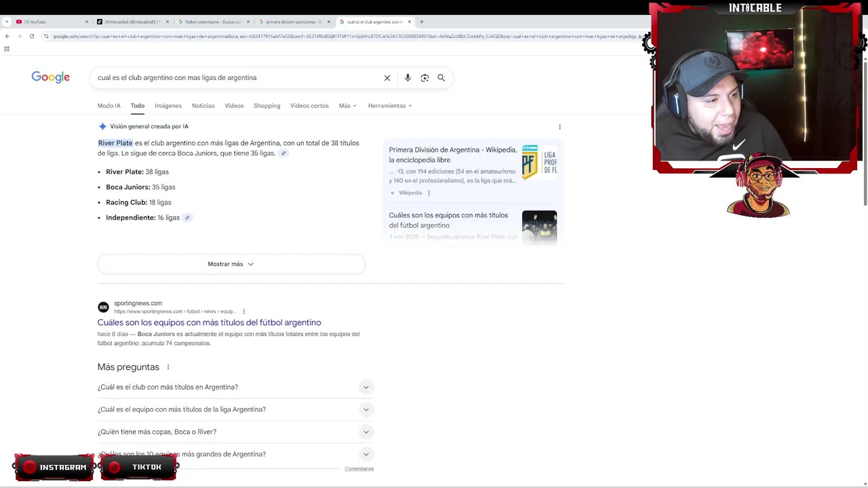Open search by image lens icon

425,78
